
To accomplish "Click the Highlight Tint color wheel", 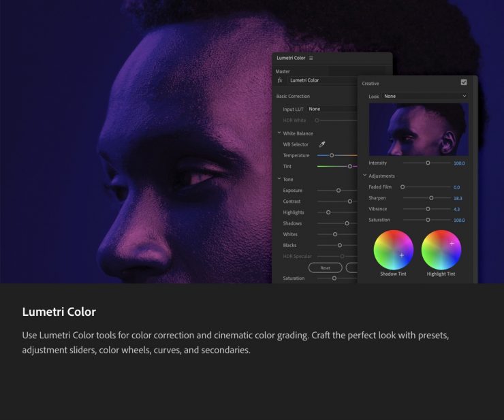I will [x=441, y=250].
